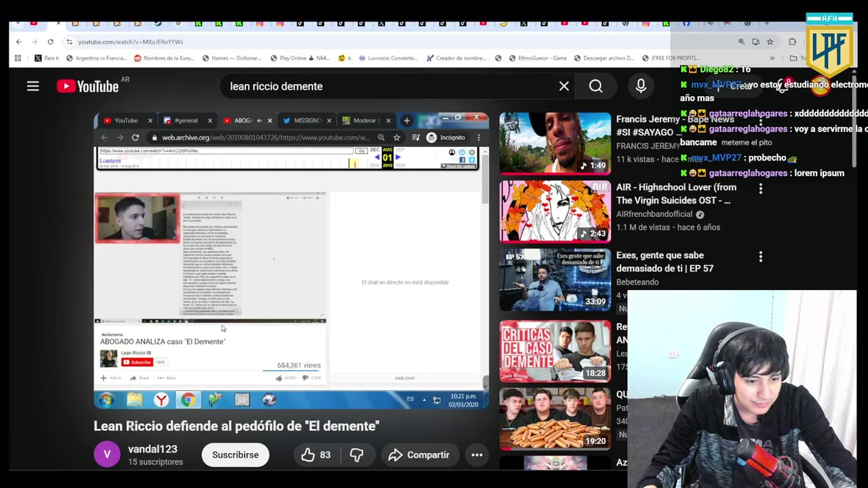This screenshot has height=488, width=868.
Task: View site information beside the URL
Action: pyautogui.click(x=68, y=41)
